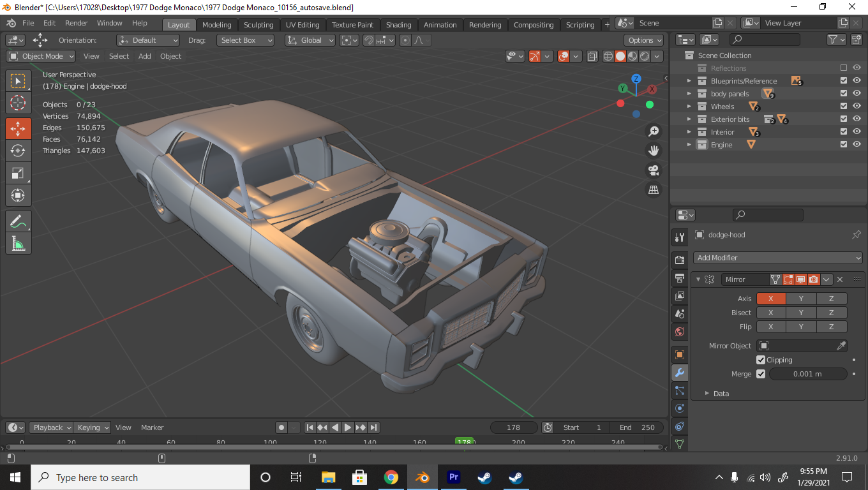Open the Tool properties tab
The height and width of the screenshot is (490, 868).
coord(680,237)
